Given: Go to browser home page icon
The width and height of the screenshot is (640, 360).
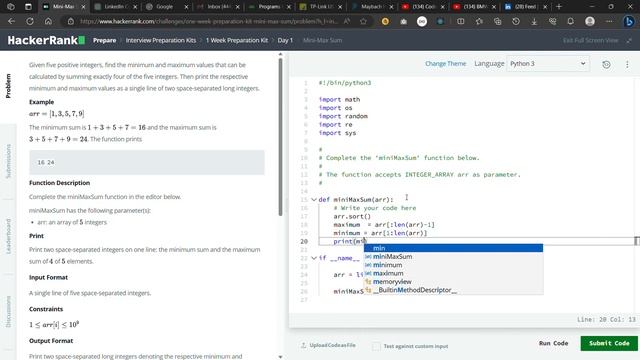Looking at the screenshot, I should tap(48, 21).
